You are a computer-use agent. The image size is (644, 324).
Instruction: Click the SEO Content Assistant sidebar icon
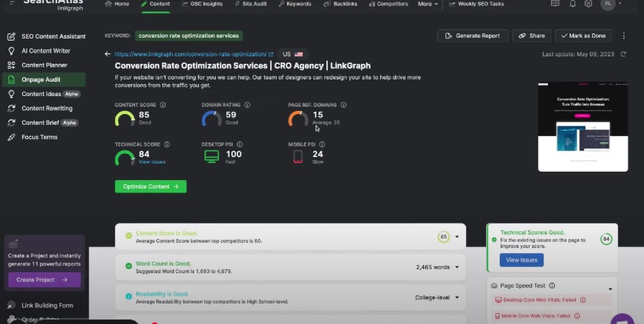(11, 36)
